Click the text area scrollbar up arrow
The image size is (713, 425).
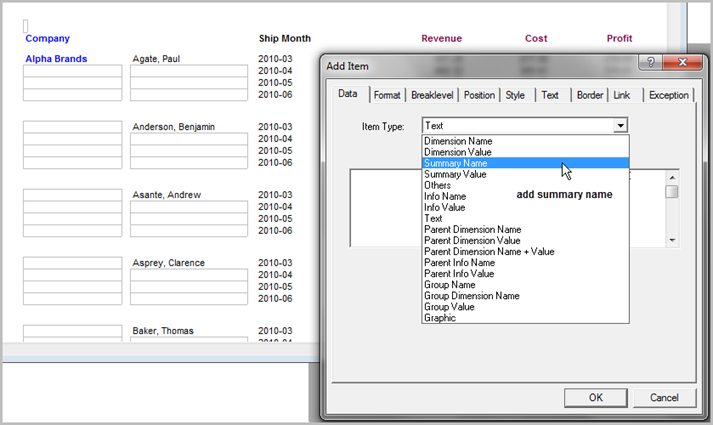672,177
